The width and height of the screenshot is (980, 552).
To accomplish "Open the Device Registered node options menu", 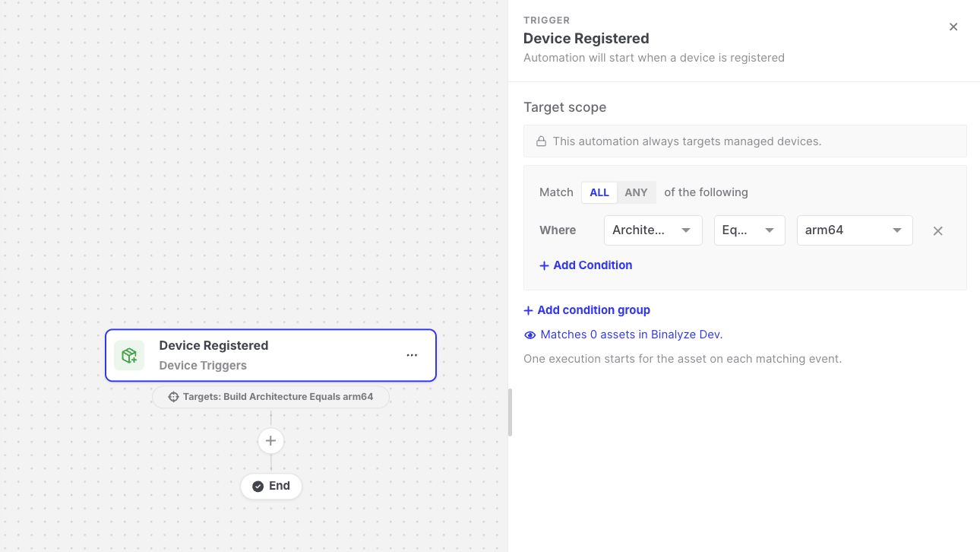I will click(412, 355).
